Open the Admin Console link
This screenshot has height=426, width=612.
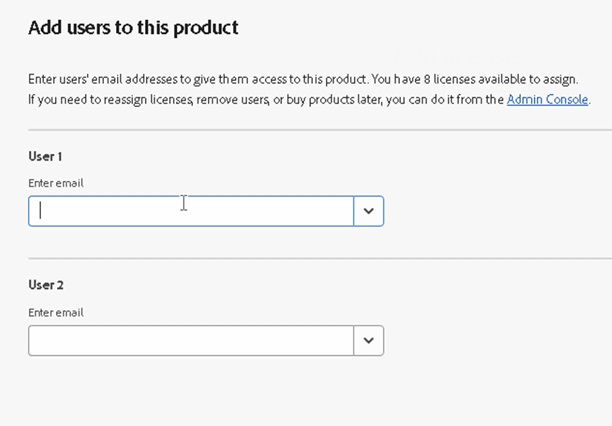point(547,100)
